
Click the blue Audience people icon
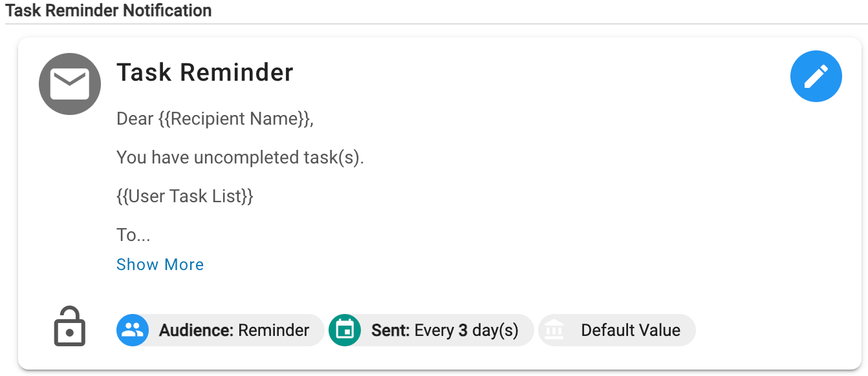tap(133, 330)
